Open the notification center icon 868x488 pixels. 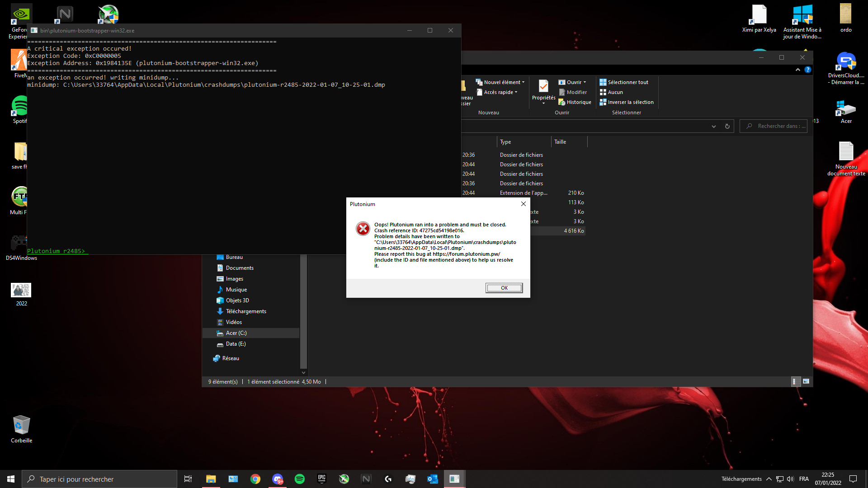click(x=853, y=479)
